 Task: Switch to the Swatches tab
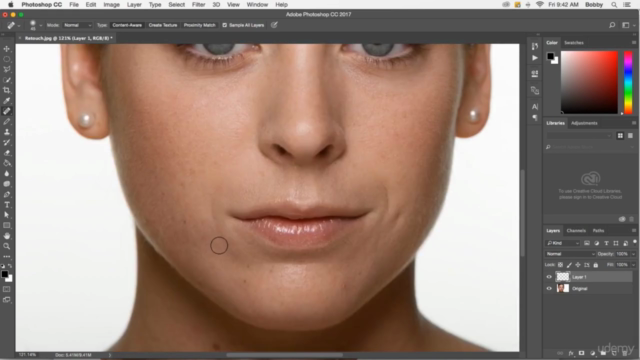pyautogui.click(x=573, y=42)
